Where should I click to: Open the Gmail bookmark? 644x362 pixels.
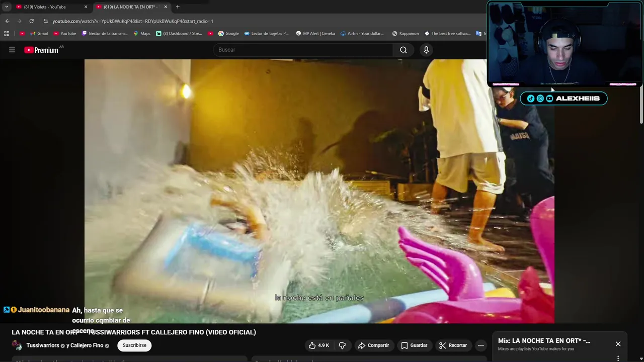pos(39,34)
